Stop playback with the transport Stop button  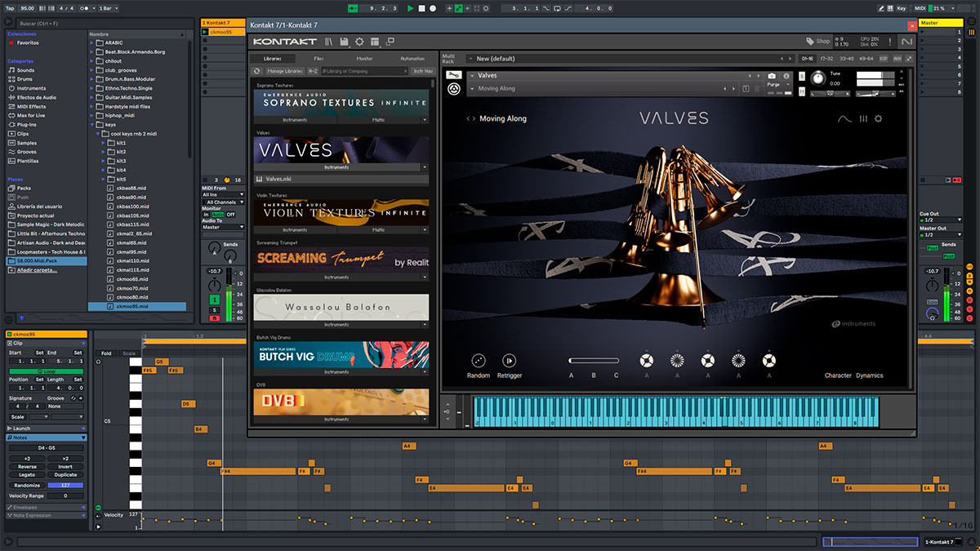(421, 8)
